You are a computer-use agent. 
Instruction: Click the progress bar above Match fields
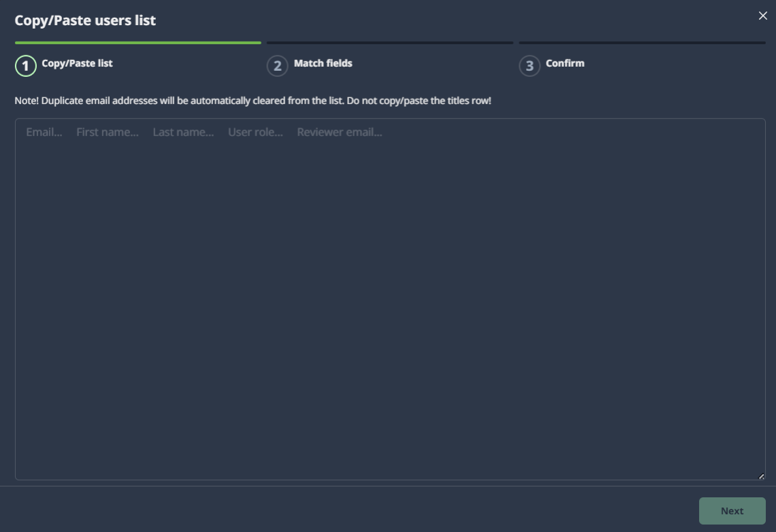tap(390, 42)
